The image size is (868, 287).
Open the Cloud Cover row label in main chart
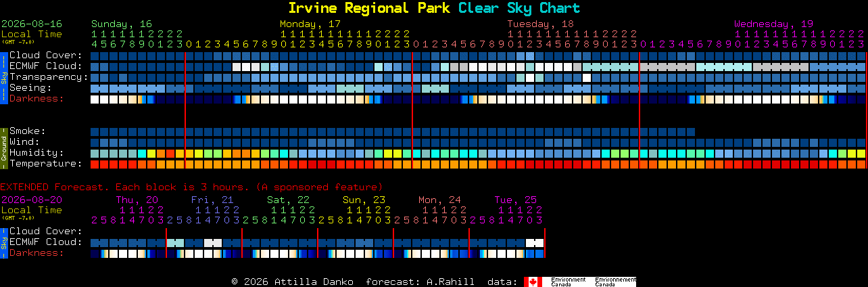pyautogui.click(x=46, y=56)
